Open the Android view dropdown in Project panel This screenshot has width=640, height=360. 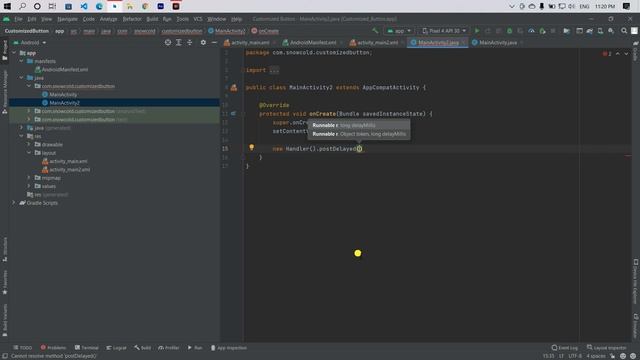pos(30,42)
